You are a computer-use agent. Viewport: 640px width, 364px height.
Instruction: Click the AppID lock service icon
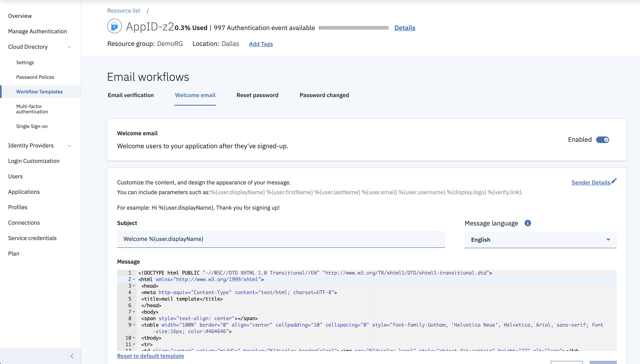(x=115, y=26)
